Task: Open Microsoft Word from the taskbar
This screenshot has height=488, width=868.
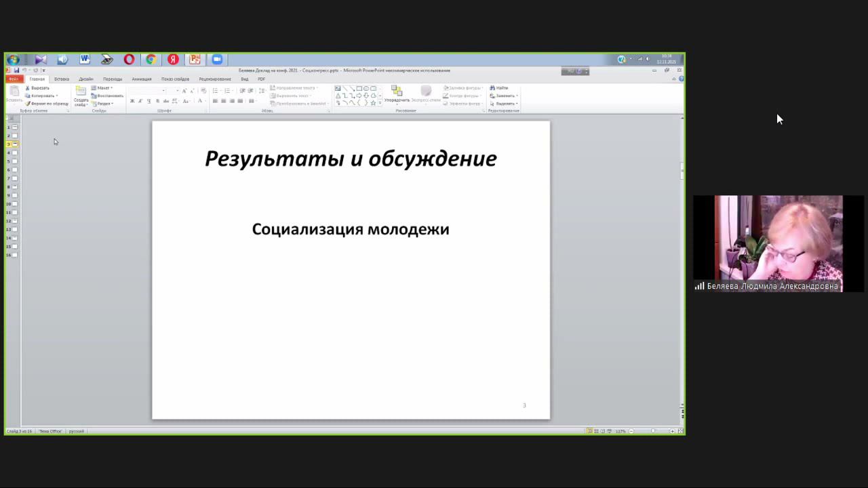Action: 85,60
